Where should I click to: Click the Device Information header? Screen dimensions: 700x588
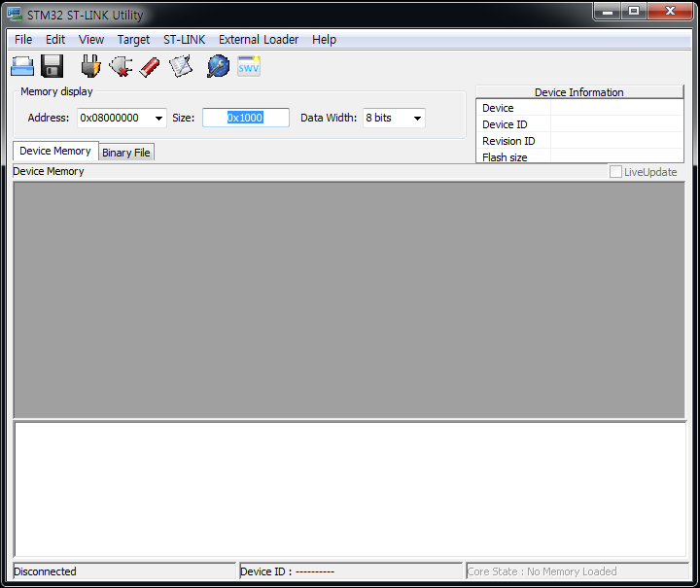point(579,92)
